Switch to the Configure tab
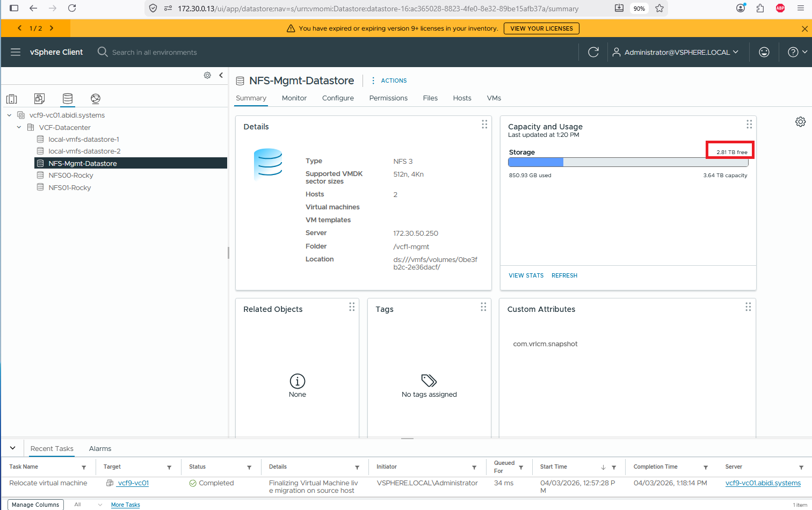Screen dimensions: 812x510 coord(338,98)
